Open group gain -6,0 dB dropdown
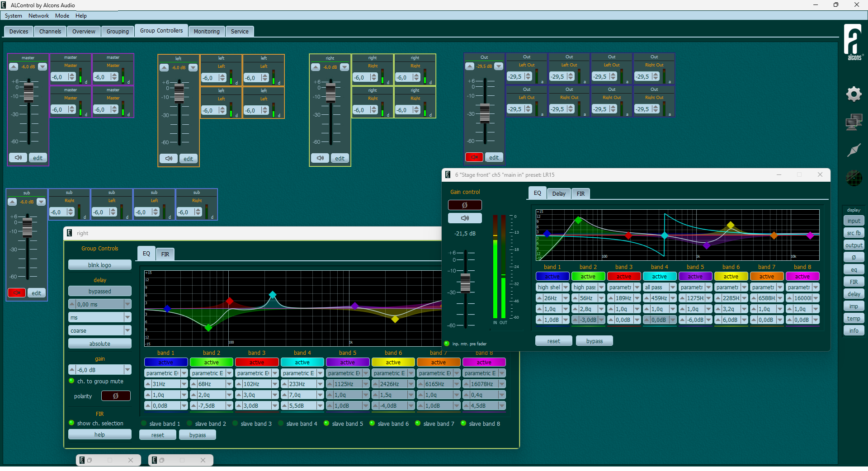868x471 pixels. pos(127,370)
